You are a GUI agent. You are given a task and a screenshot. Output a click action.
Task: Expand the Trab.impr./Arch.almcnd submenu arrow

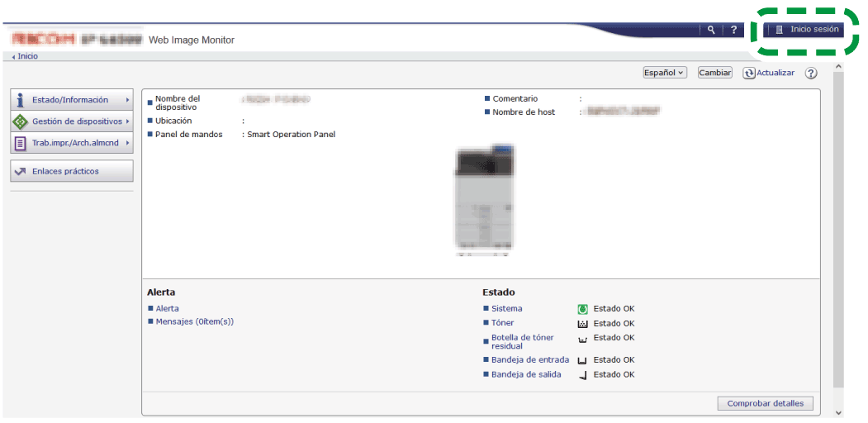(128, 143)
